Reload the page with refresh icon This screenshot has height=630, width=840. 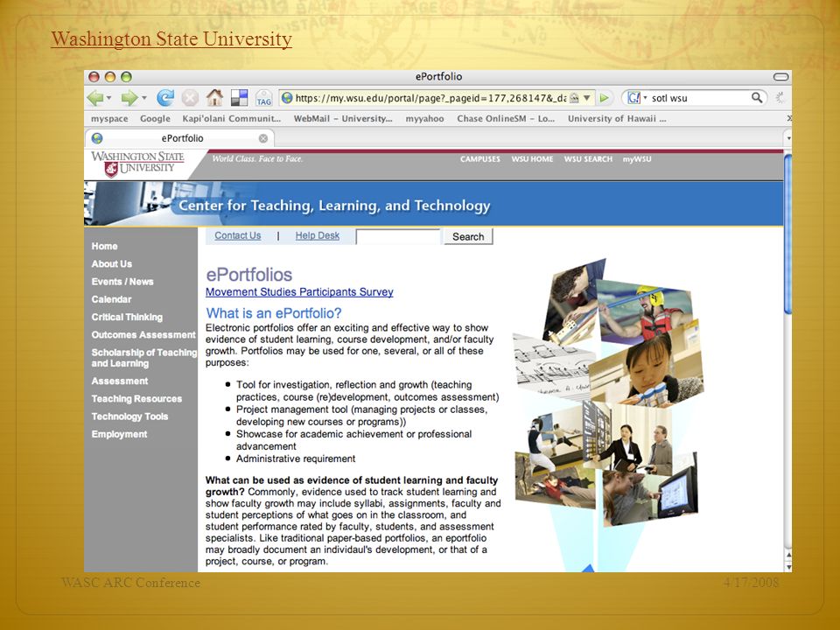pos(165,97)
